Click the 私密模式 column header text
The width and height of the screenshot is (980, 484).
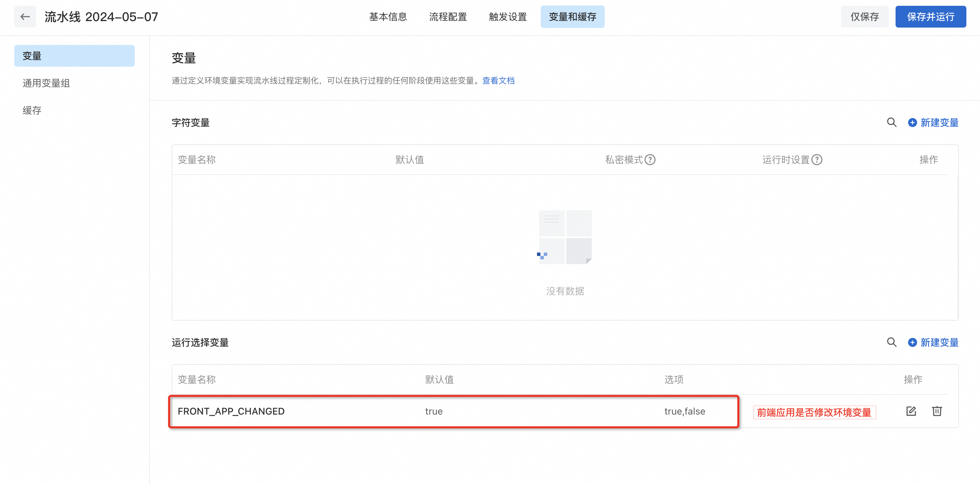624,160
